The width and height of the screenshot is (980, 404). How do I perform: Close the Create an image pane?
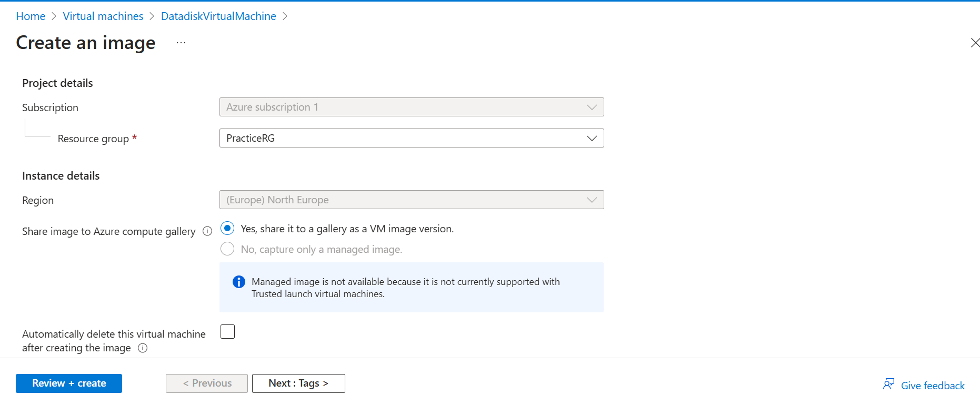click(975, 43)
